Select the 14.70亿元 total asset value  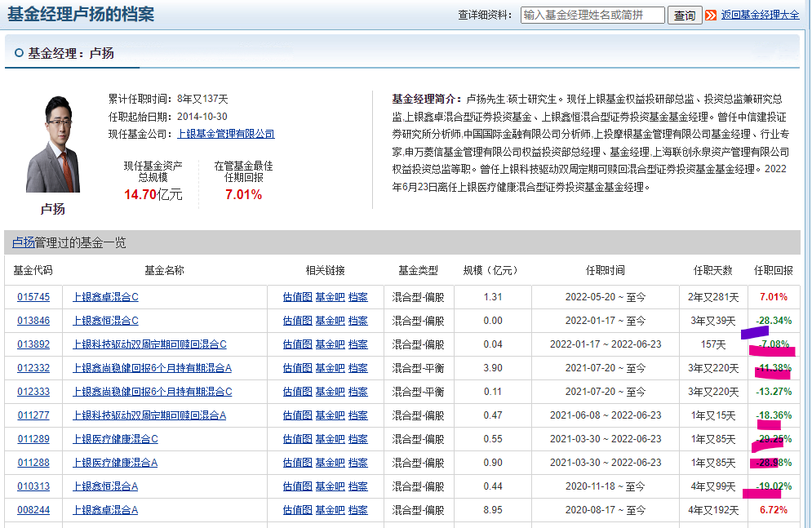coord(153,195)
